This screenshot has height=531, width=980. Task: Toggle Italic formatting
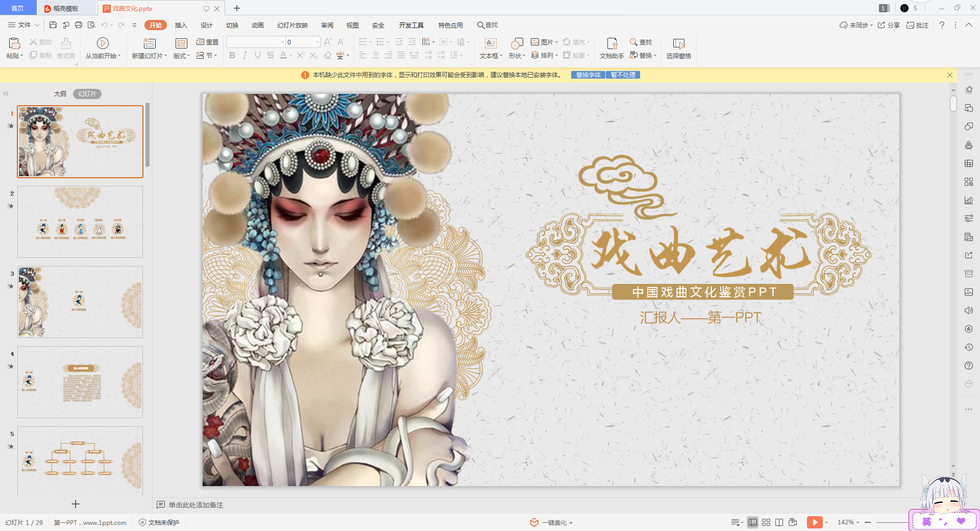(245, 55)
